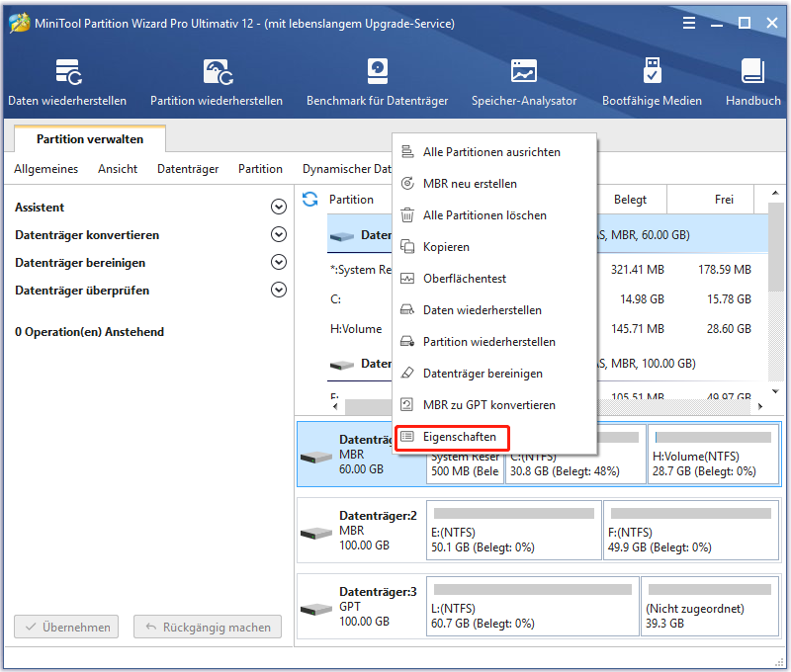Open Daten wiederherstellen in the toolbar

click(67, 82)
